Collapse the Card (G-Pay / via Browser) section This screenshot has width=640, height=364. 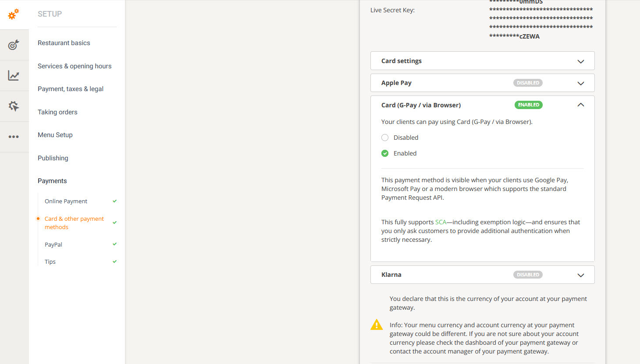pyautogui.click(x=580, y=105)
